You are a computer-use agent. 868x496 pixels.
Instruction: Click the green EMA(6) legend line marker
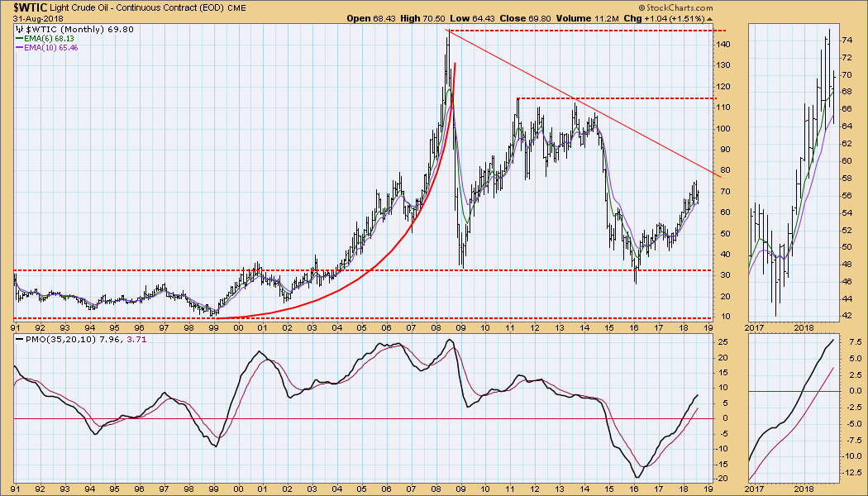[20, 38]
